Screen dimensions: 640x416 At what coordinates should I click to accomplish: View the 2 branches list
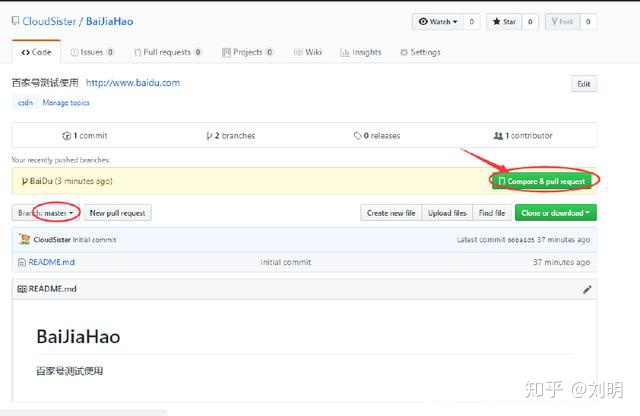231,136
